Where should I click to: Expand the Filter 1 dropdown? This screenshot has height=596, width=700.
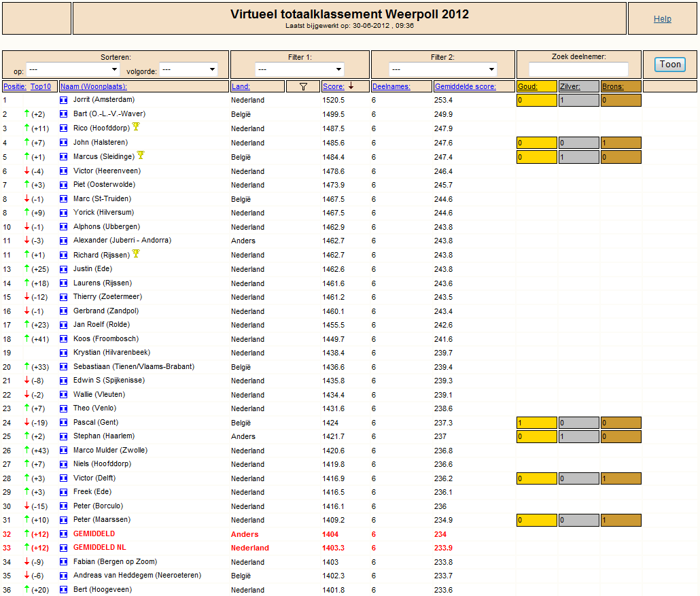(x=300, y=69)
